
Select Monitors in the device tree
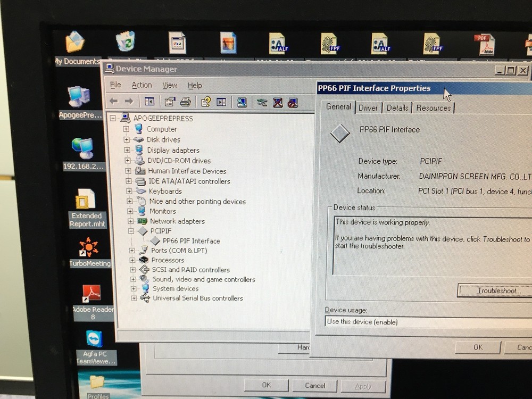[163, 211]
